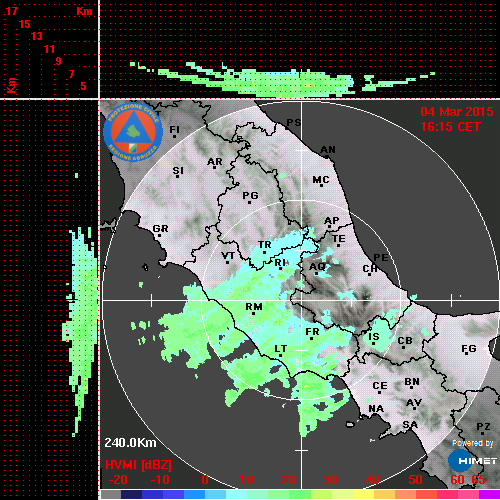Click the HVMI [dBZ] legend title
This screenshot has width=500, height=500.
coord(138,465)
